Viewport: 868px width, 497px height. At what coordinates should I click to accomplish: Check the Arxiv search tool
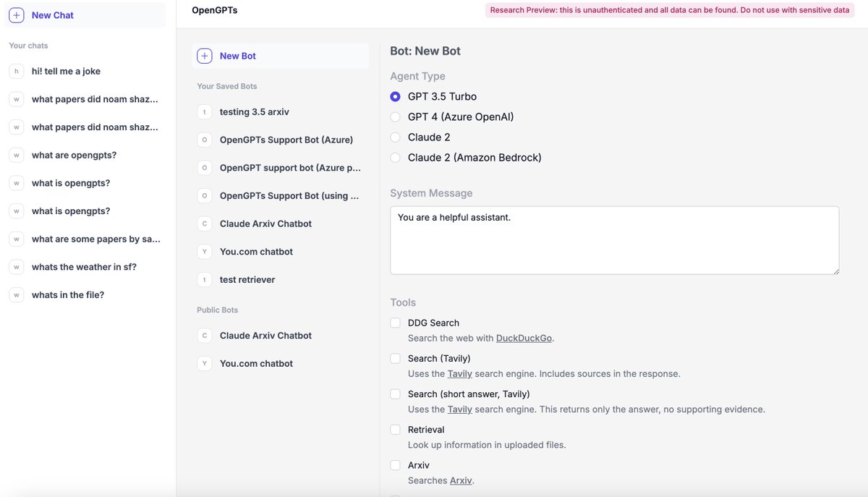(x=395, y=464)
